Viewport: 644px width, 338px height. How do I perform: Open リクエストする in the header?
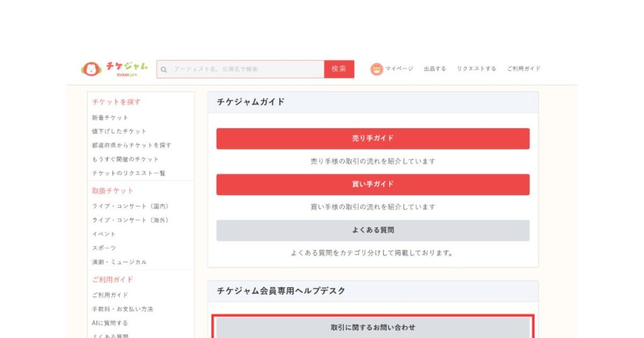pyautogui.click(x=477, y=68)
